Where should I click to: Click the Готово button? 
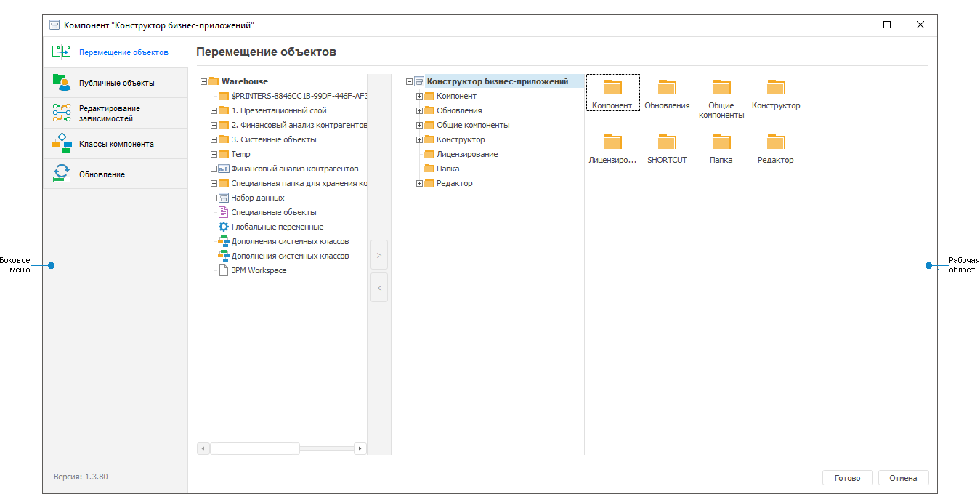[x=847, y=477]
